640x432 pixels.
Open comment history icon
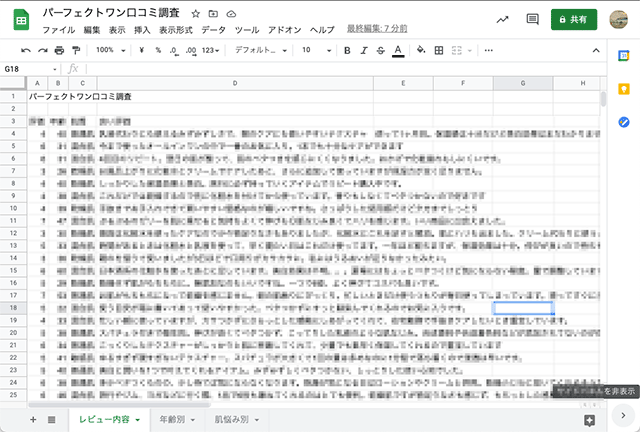[x=532, y=19]
